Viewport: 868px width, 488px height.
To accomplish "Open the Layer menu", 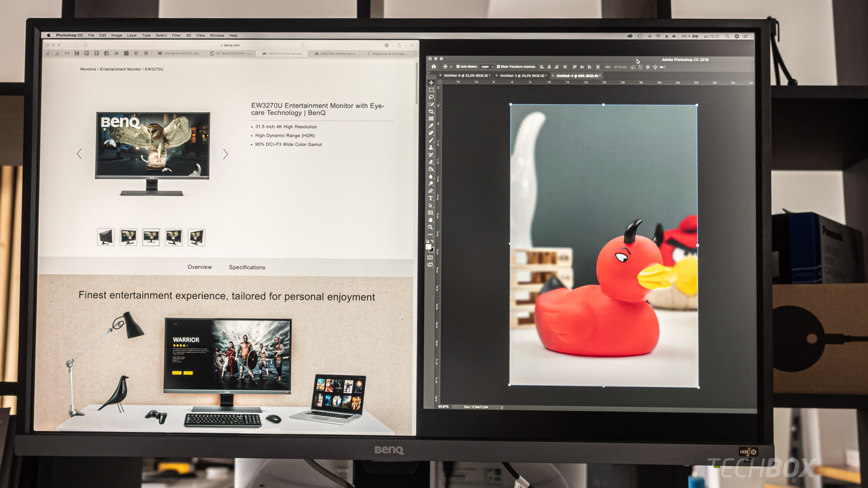I will click(132, 35).
